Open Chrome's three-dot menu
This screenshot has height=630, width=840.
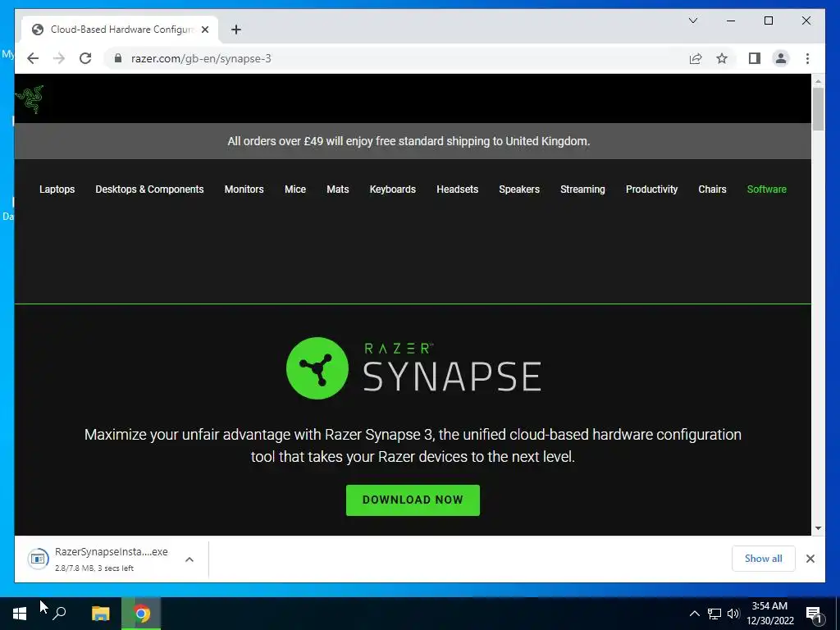[x=807, y=58]
